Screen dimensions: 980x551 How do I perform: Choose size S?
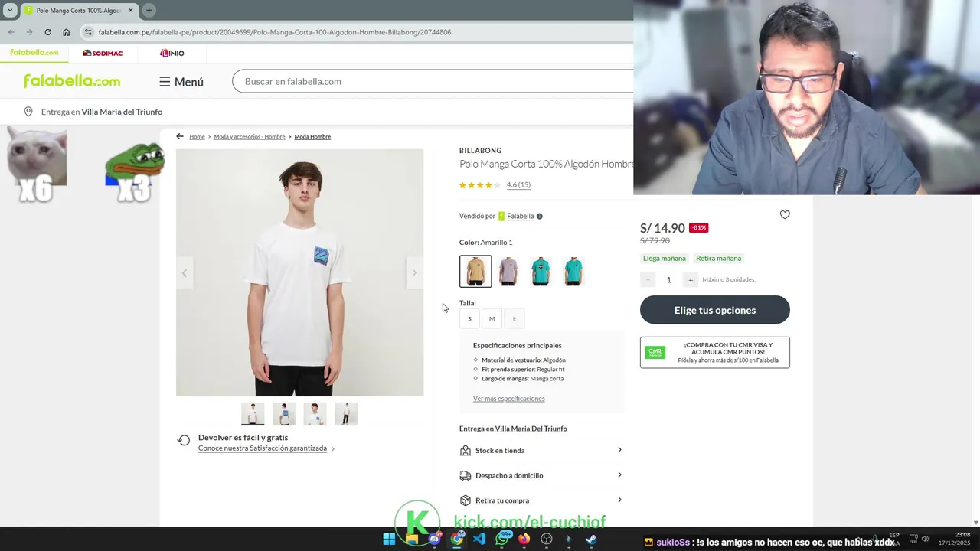click(x=469, y=318)
